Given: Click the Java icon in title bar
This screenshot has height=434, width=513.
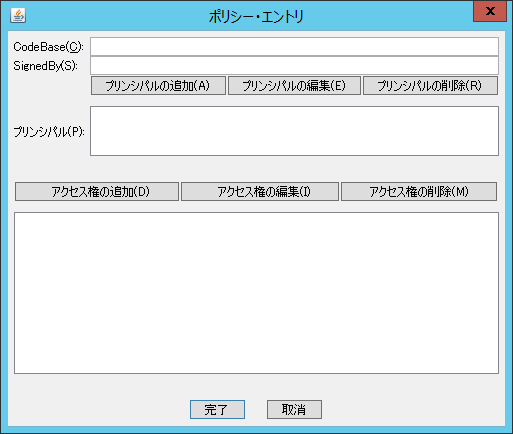Looking at the screenshot, I should pyautogui.click(x=18, y=15).
